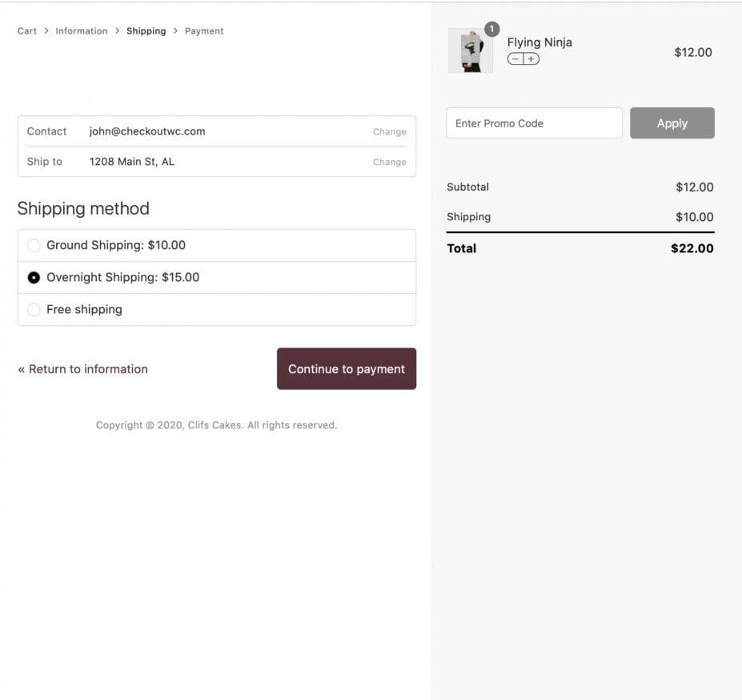742x700 pixels.
Task: Select the Ground Shipping option
Action: pyautogui.click(x=34, y=245)
